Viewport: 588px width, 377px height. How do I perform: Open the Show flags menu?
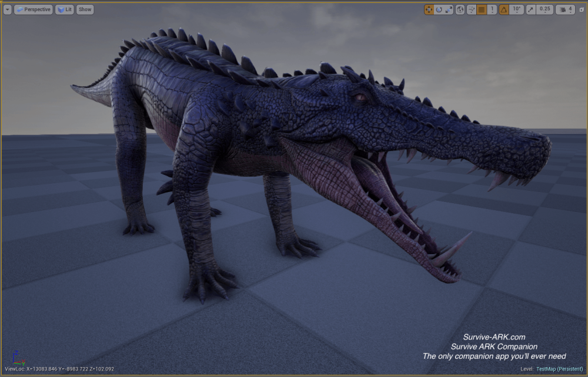[85, 10]
